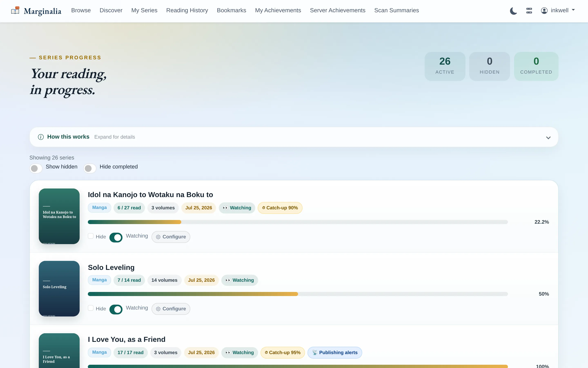
Task: Click the Marginalia book logo icon
Action: (x=15, y=10)
